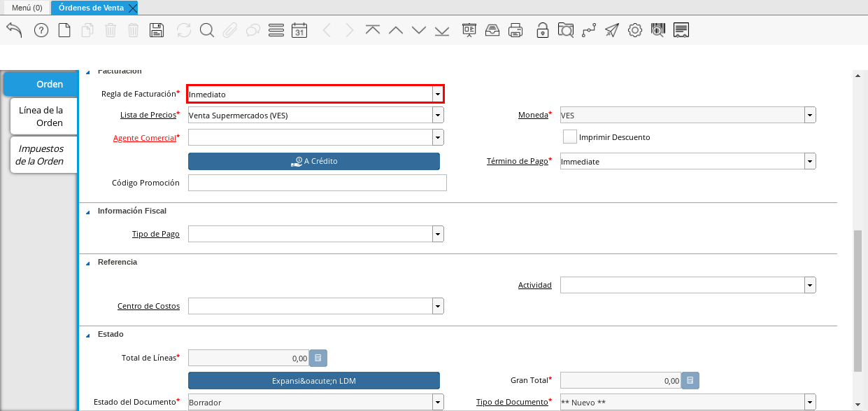Select the Orden side tab
Viewport: 868px width, 411px height.
point(41,84)
